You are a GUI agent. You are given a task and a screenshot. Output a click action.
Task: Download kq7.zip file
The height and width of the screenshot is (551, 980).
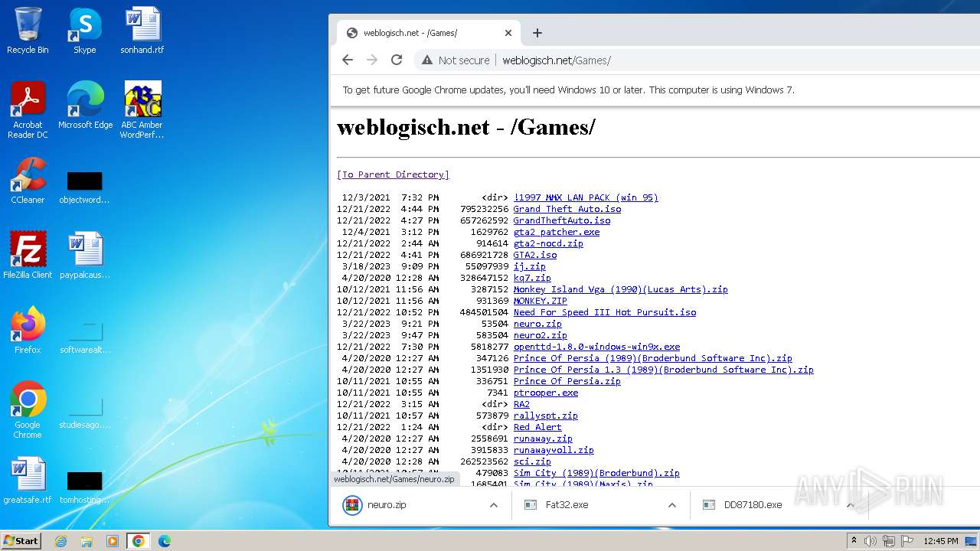532,278
